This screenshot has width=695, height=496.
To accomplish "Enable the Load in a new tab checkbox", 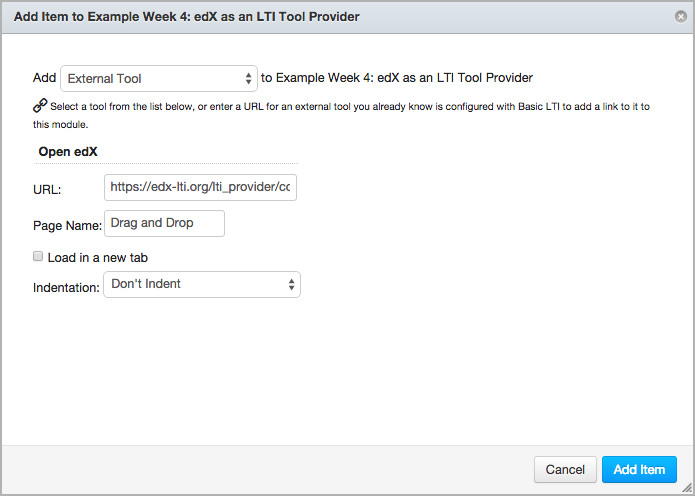I will (x=38, y=257).
